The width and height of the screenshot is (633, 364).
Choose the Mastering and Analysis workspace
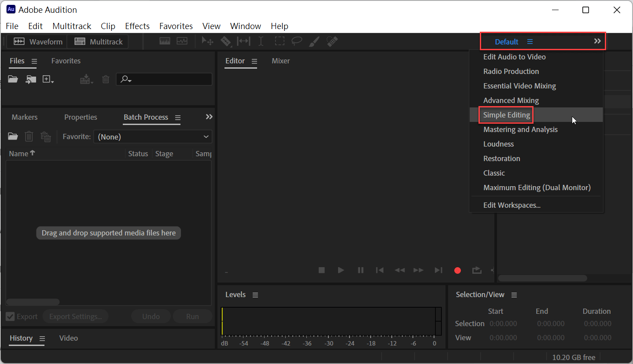point(536,129)
